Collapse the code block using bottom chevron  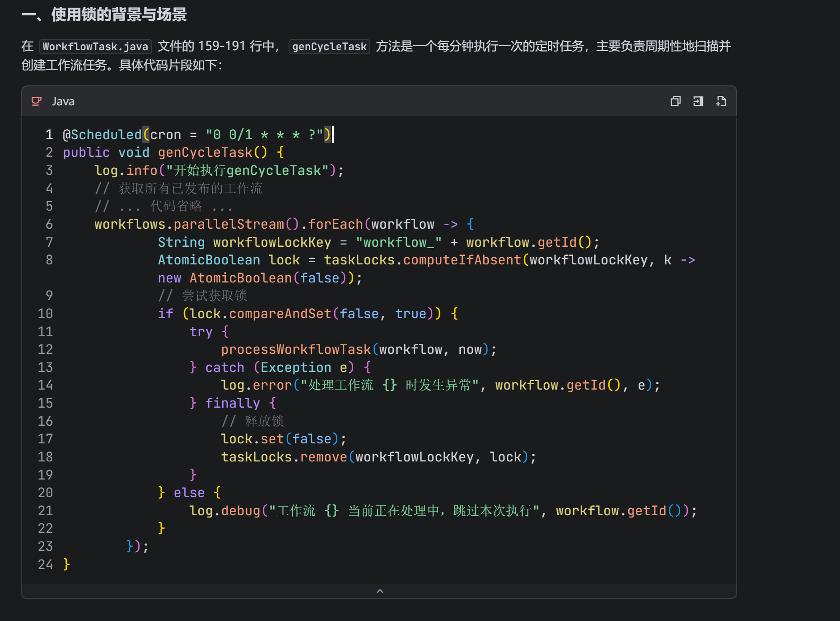380,591
